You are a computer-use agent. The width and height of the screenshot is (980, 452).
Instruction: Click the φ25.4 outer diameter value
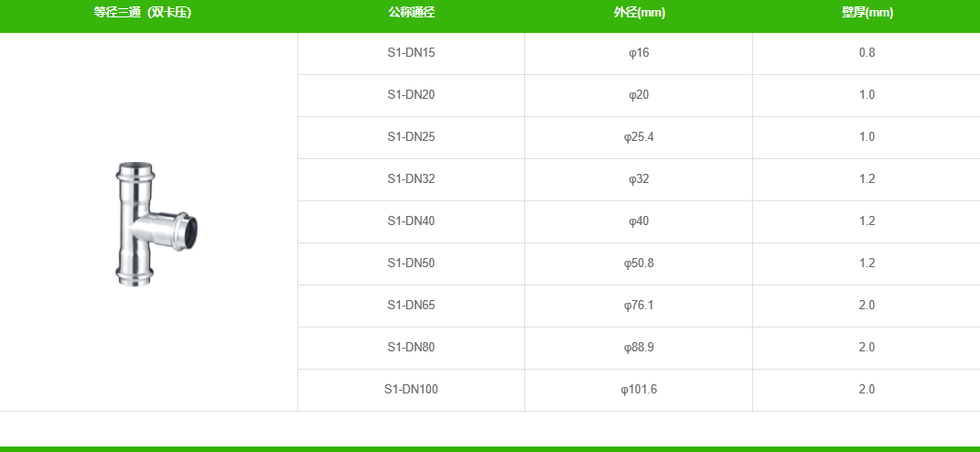639,137
